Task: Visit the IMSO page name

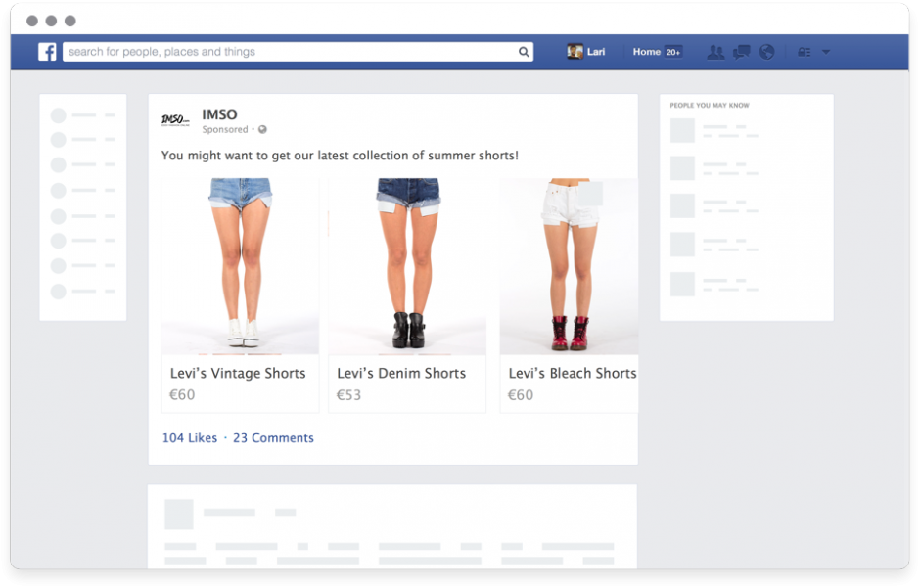Action: coord(220,114)
